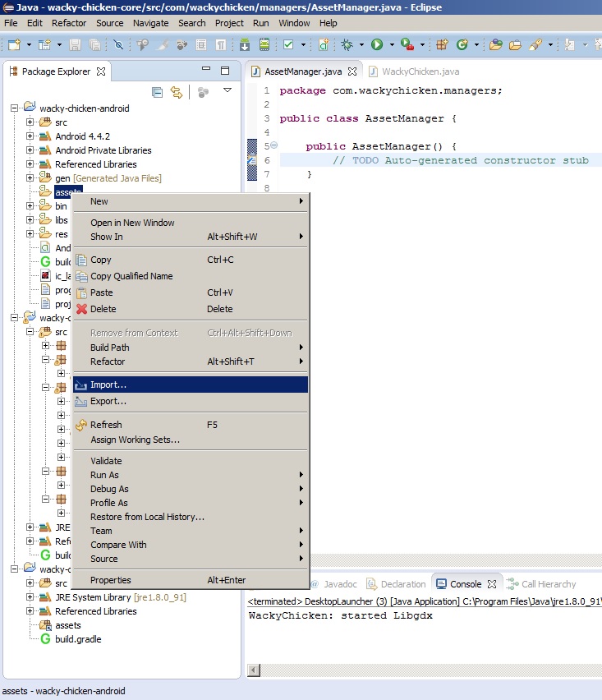
Task: Select Refresh in the context menu
Action: pyautogui.click(x=191, y=425)
